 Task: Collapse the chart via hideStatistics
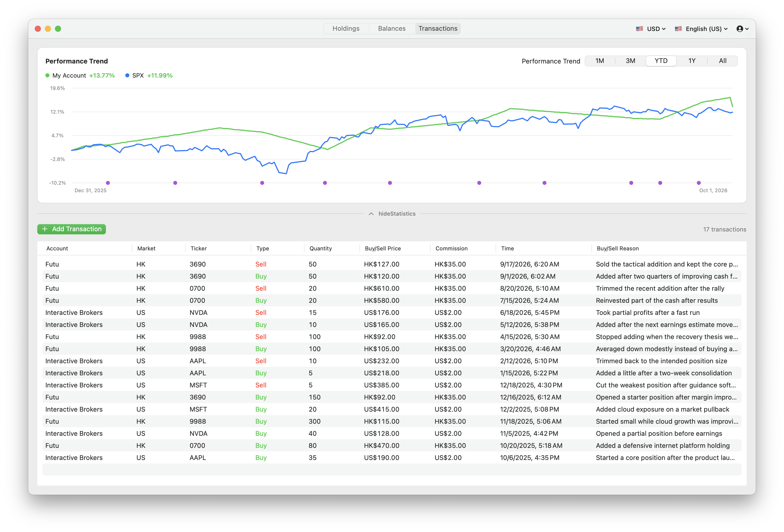click(392, 214)
